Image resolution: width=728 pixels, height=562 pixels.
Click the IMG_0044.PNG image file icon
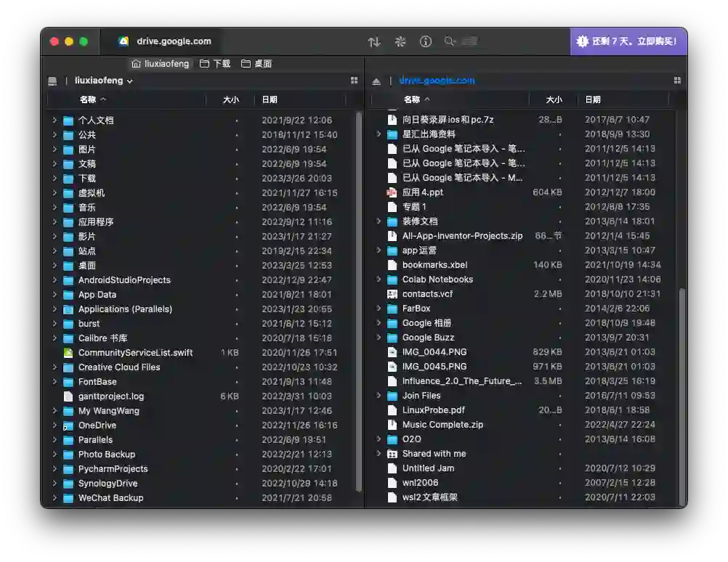click(392, 352)
